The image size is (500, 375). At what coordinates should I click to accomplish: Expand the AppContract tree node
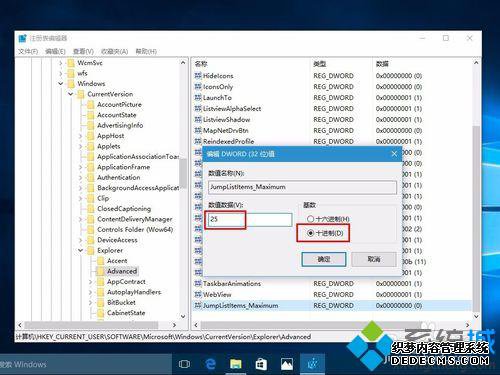[90, 282]
